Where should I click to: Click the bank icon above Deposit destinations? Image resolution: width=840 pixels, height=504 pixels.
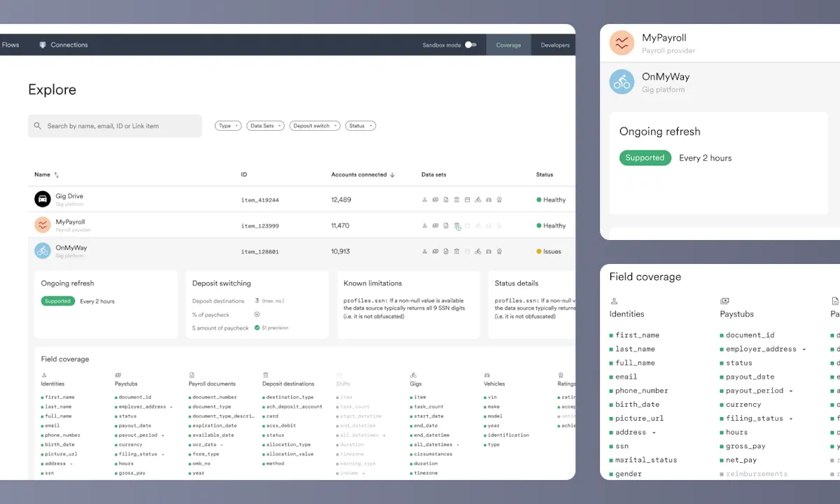point(265,375)
